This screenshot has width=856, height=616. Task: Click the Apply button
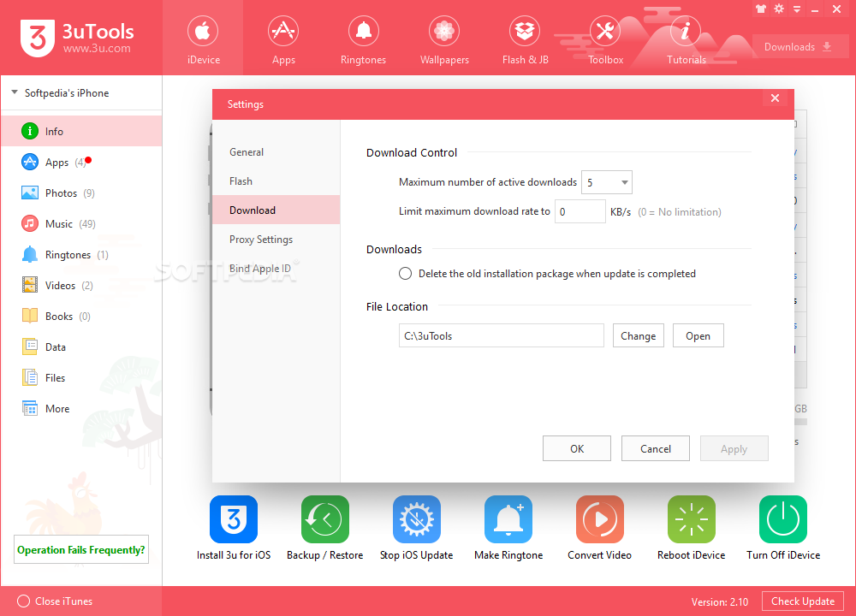(x=734, y=448)
